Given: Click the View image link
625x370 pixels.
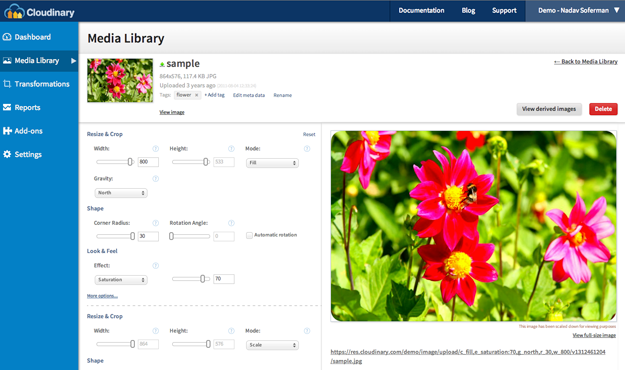Looking at the screenshot, I should [172, 112].
